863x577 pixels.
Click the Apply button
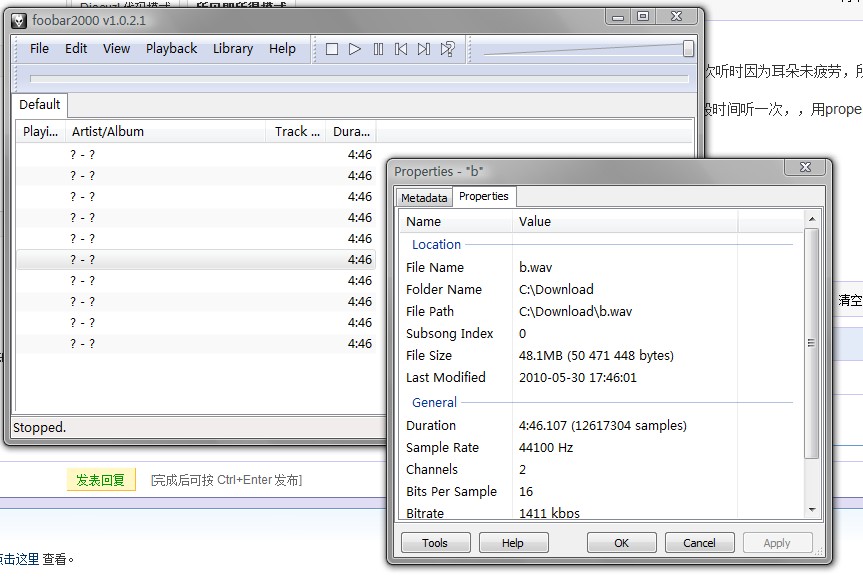pyautogui.click(x=777, y=543)
